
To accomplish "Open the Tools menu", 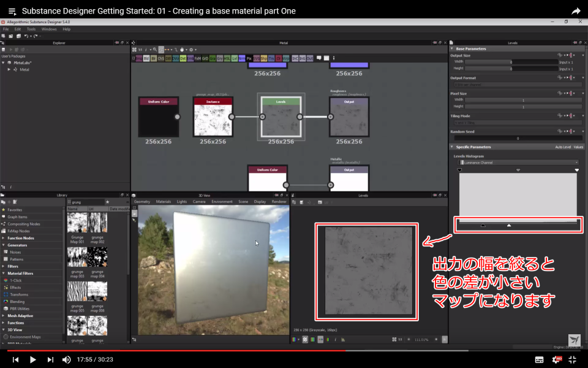I will (31, 29).
